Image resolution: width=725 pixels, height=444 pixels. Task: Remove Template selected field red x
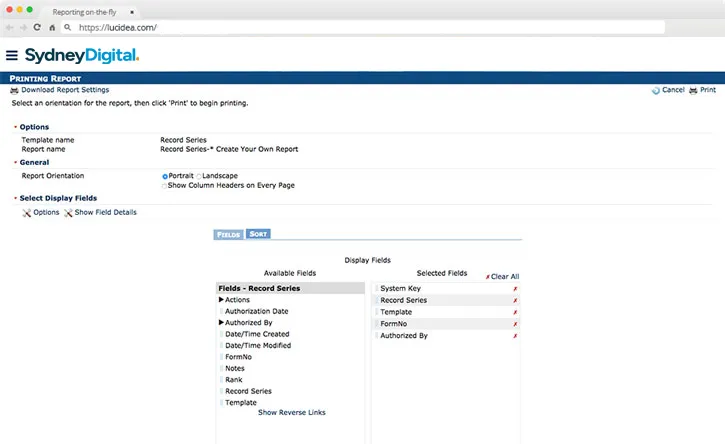pyautogui.click(x=515, y=313)
